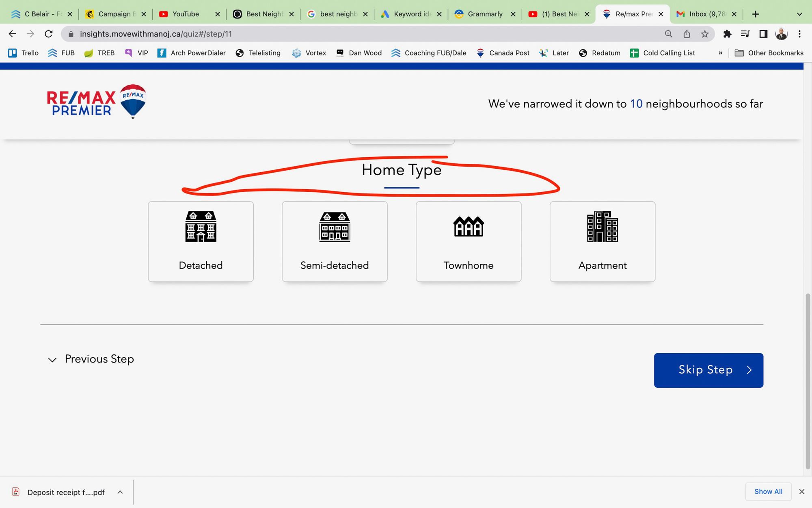Switch to the Keyword ideas tab

[410, 14]
